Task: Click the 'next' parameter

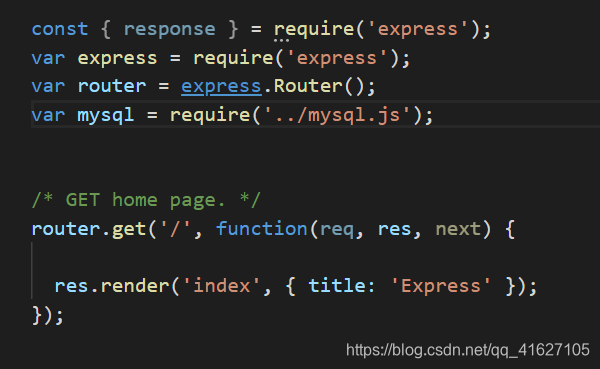Action: tap(458, 229)
